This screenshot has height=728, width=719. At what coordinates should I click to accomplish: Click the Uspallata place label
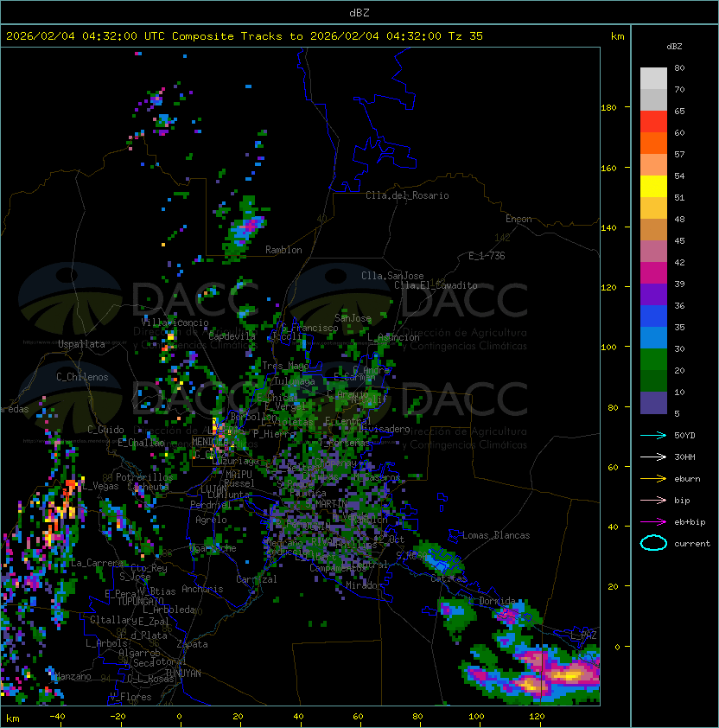(81, 344)
